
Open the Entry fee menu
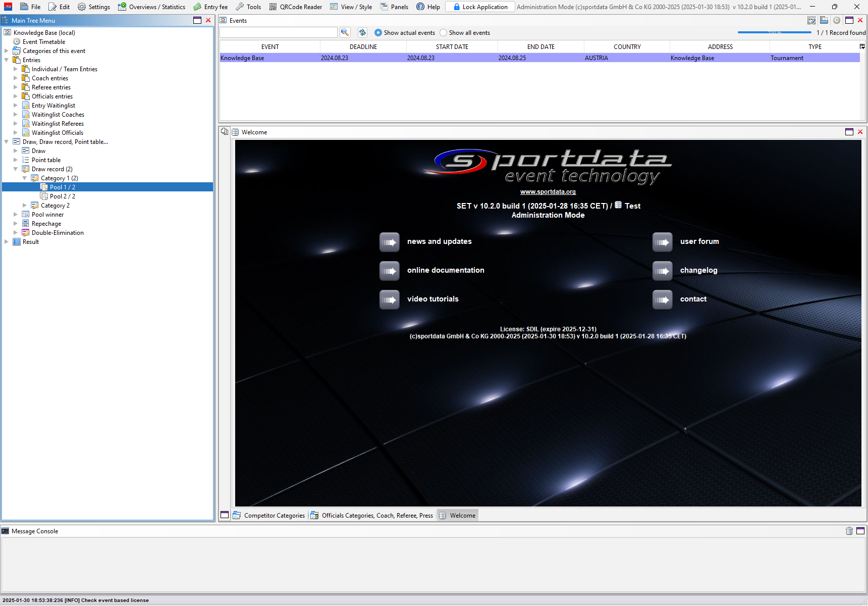pyautogui.click(x=210, y=7)
